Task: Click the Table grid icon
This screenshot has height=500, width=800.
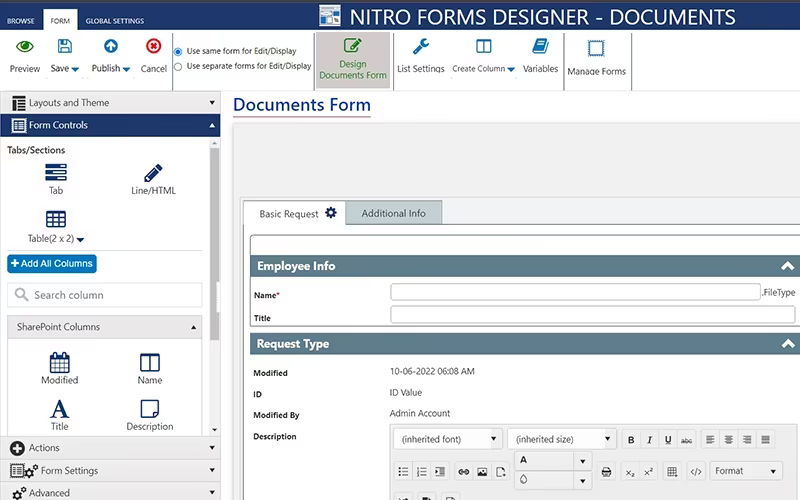Action: [56, 219]
